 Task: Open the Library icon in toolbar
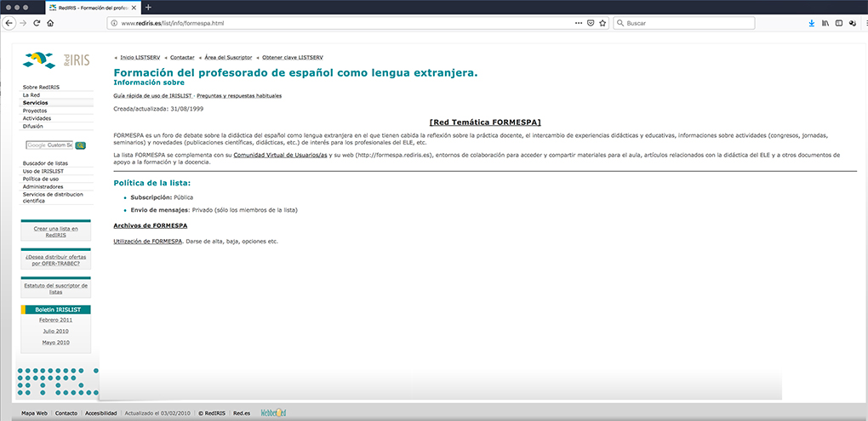(825, 23)
